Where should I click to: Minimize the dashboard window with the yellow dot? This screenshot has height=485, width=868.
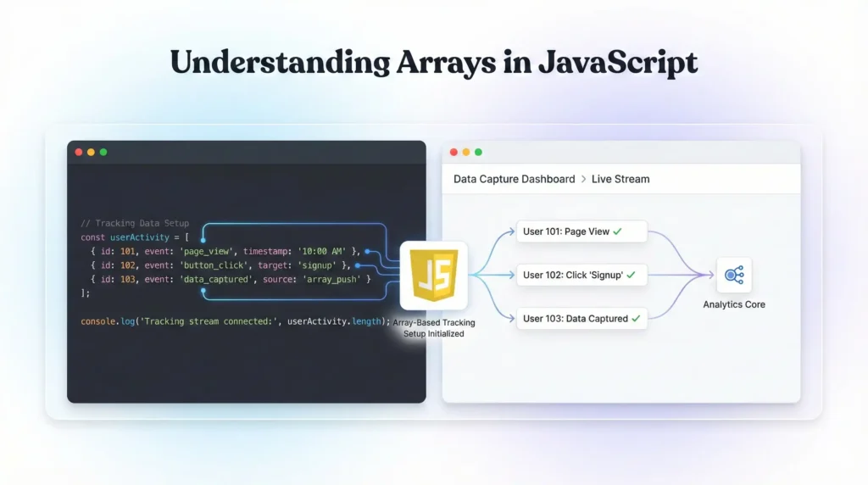coord(466,153)
